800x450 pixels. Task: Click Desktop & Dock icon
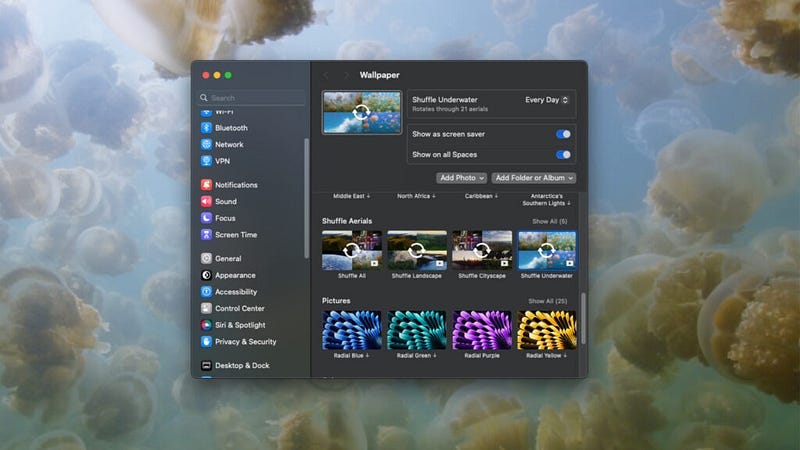pos(206,365)
